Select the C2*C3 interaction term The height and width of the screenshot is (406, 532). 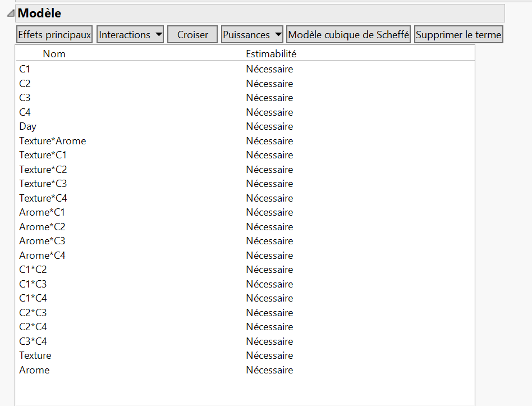coord(34,313)
